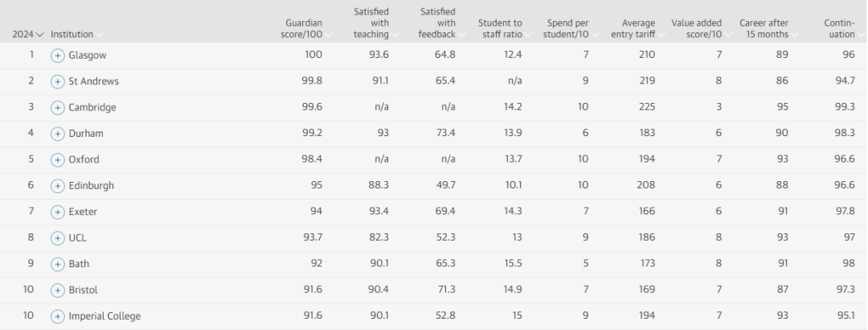Click the plus icon beside UCL
868x330 pixels.
(x=58, y=238)
